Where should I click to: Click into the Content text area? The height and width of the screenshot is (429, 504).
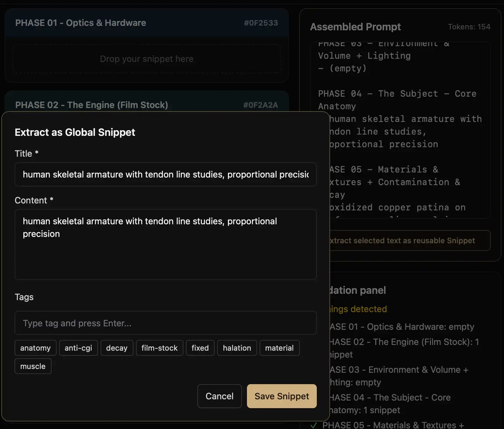pos(165,244)
